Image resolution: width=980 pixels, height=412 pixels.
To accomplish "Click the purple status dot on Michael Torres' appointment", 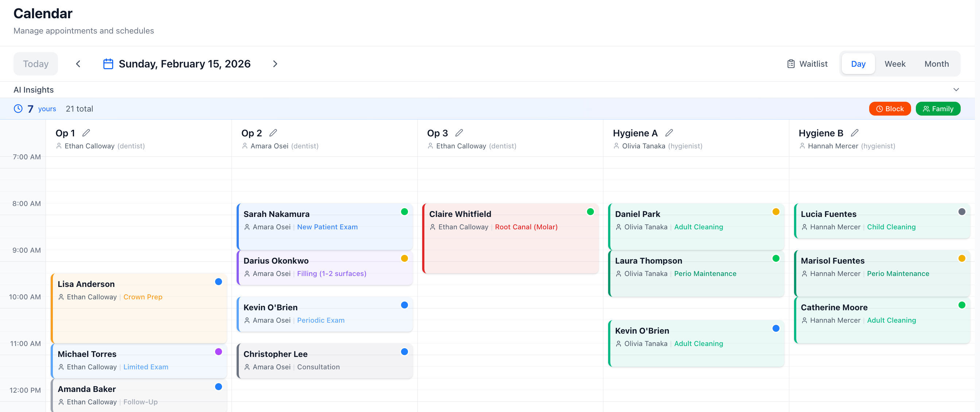I will pyautogui.click(x=218, y=351).
